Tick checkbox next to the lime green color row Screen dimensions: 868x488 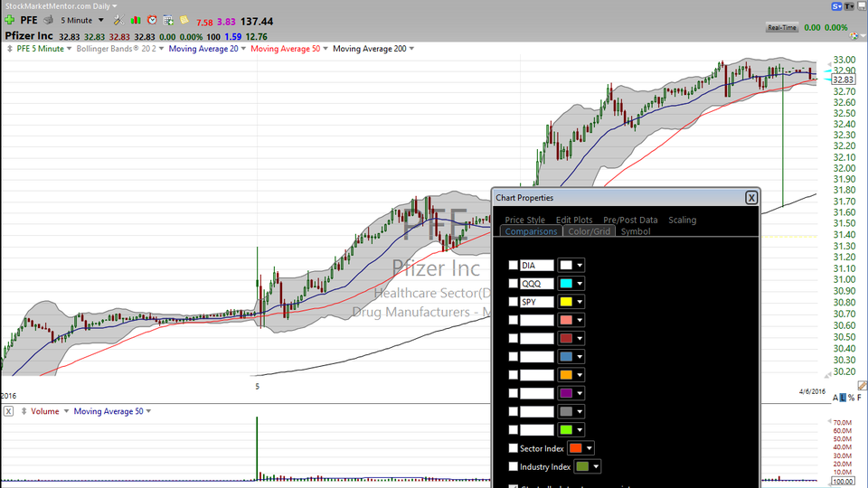(514, 430)
